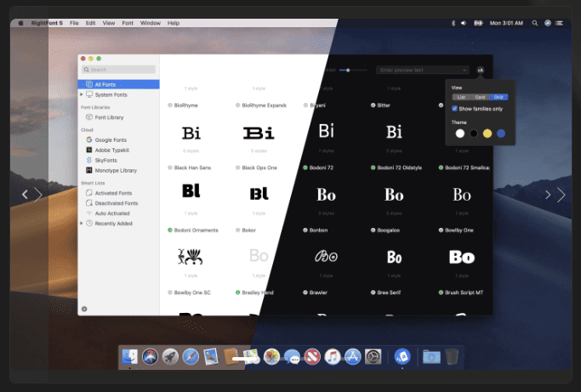Toggle activation dot for Boogaloo
581x392 pixels.
pyautogui.click(x=373, y=230)
